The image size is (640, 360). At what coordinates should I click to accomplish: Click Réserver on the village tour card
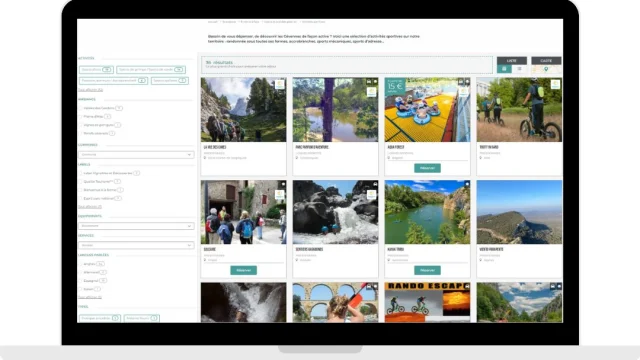tap(244, 270)
